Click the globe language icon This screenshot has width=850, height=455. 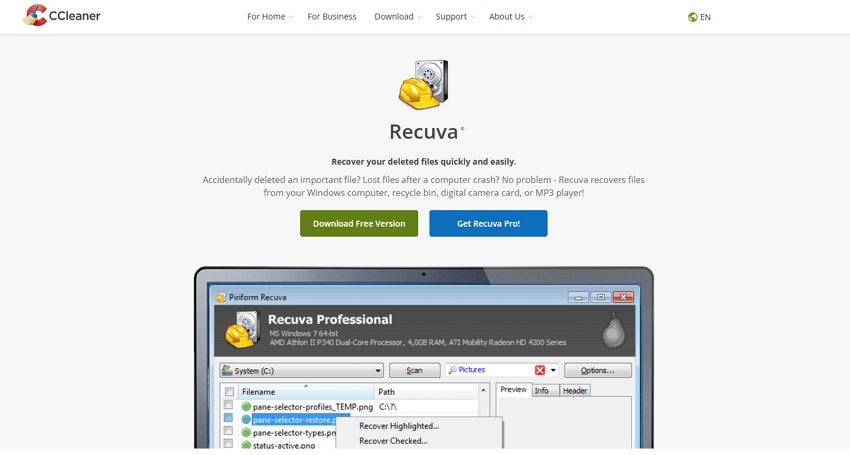tap(692, 17)
